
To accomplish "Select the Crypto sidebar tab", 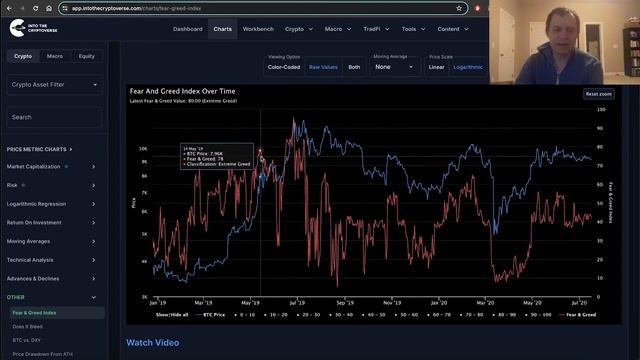I will pyautogui.click(x=23, y=56).
